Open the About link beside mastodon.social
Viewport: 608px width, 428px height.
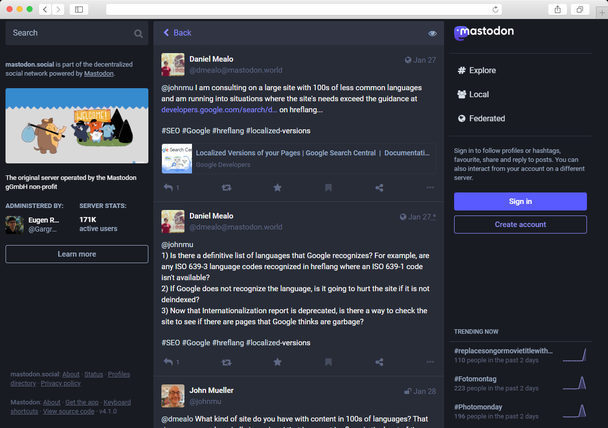71,374
